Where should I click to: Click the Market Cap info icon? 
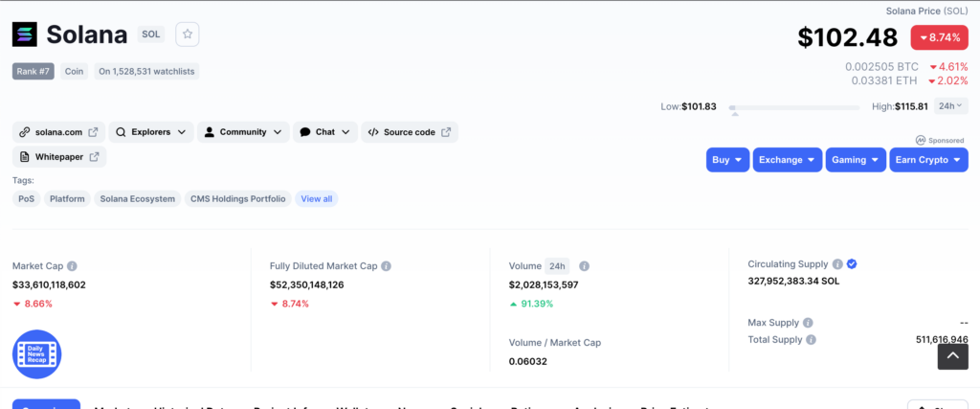72,266
